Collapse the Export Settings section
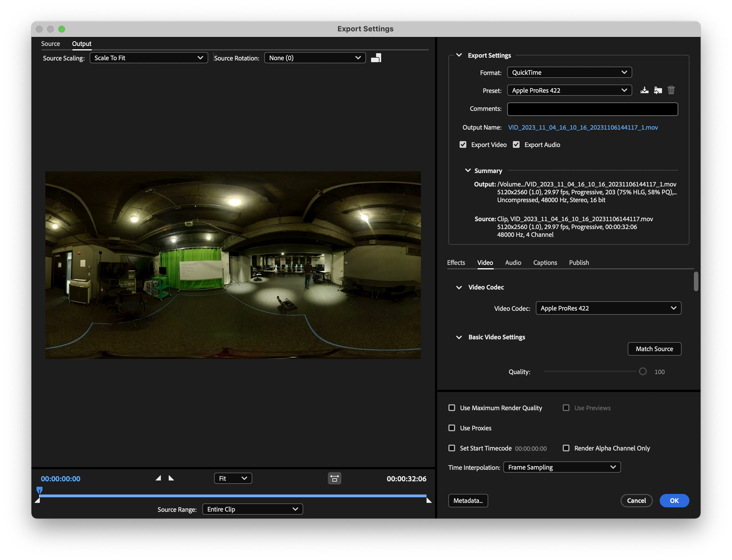 pos(459,55)
